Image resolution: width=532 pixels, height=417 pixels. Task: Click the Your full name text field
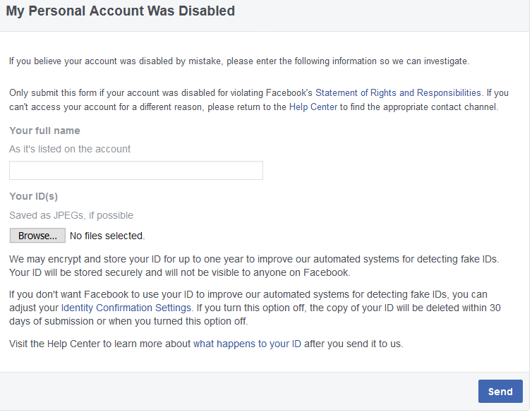(135, 170)
